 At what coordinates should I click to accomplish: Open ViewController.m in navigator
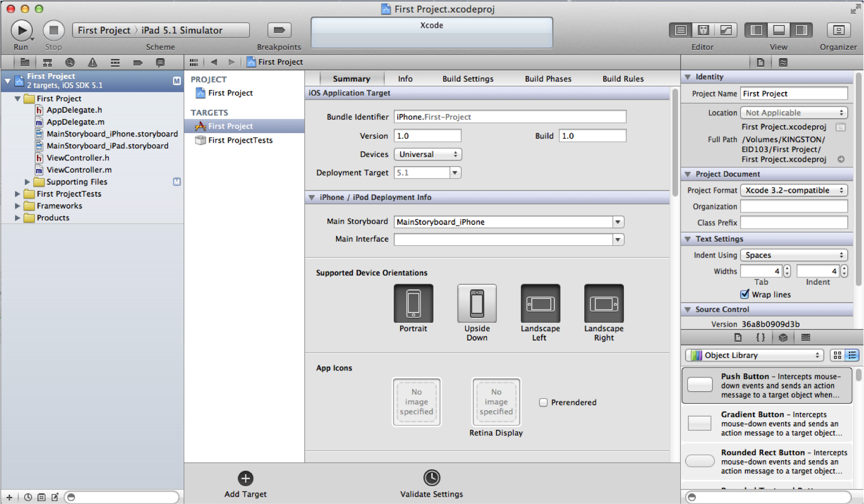tap(79, 170)
